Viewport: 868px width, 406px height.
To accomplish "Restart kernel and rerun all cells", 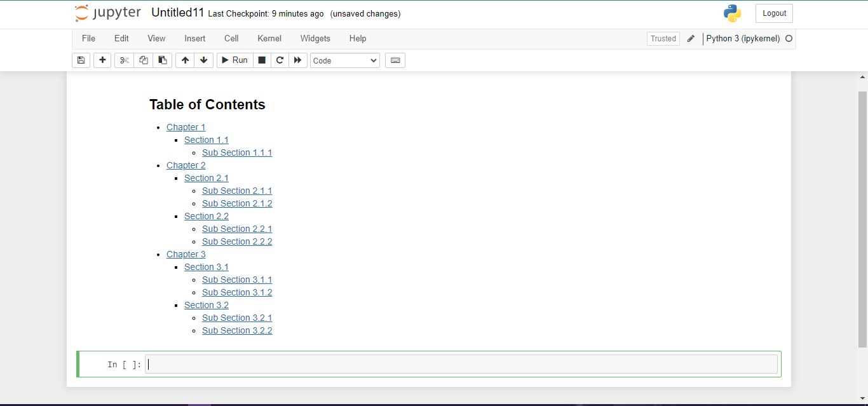I will coord(297,60).
